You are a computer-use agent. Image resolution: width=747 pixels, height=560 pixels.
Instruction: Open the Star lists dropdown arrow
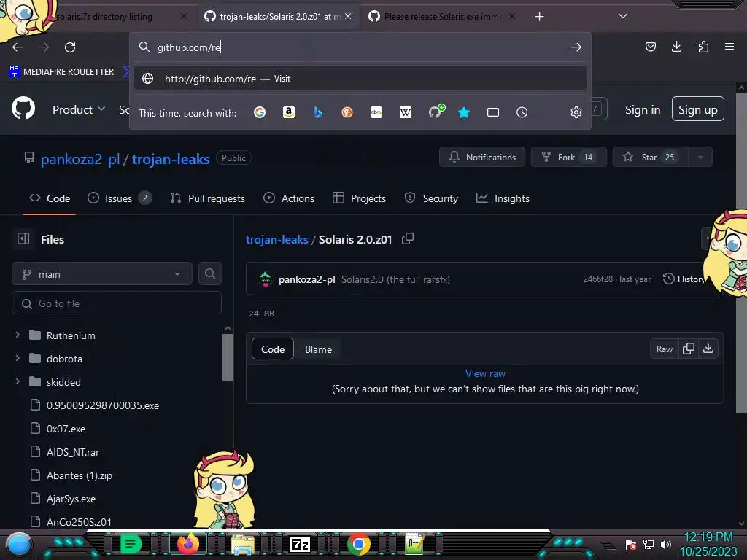click(700, 157)
